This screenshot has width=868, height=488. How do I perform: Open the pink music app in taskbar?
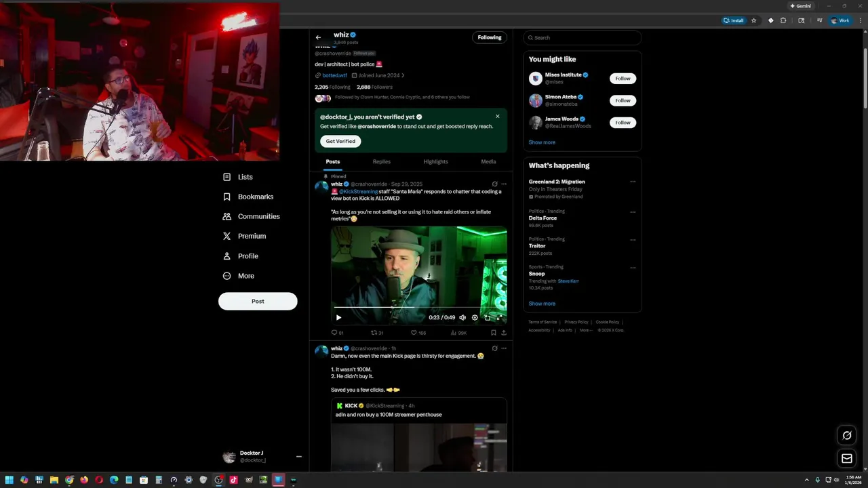[233, 480]
